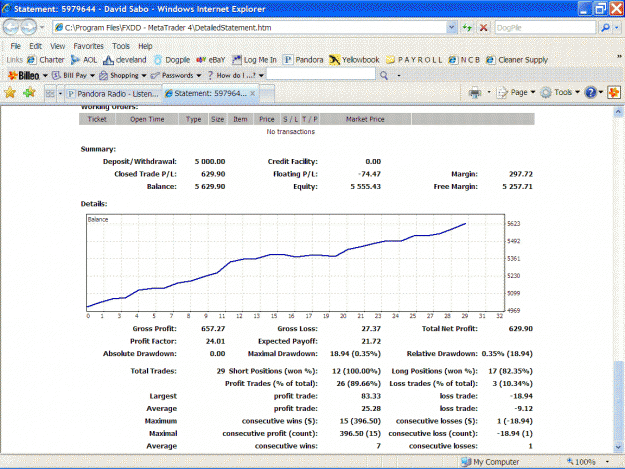Screen dimensions: 625x469
Task: Open the Passwords dropdown in Billeo toolbar
Action: (x=176, y=75)
